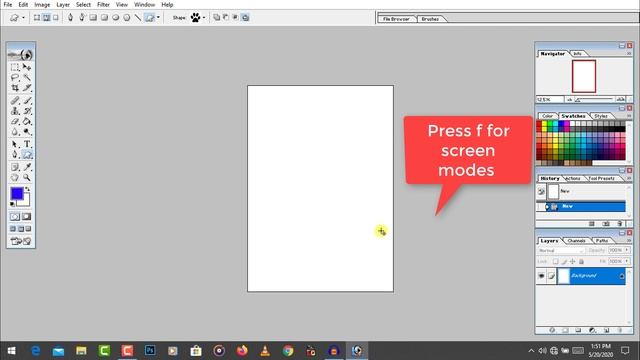Select the Rectangular Marquee tool
Screen dimensions: 640x360
pos(15,67)
